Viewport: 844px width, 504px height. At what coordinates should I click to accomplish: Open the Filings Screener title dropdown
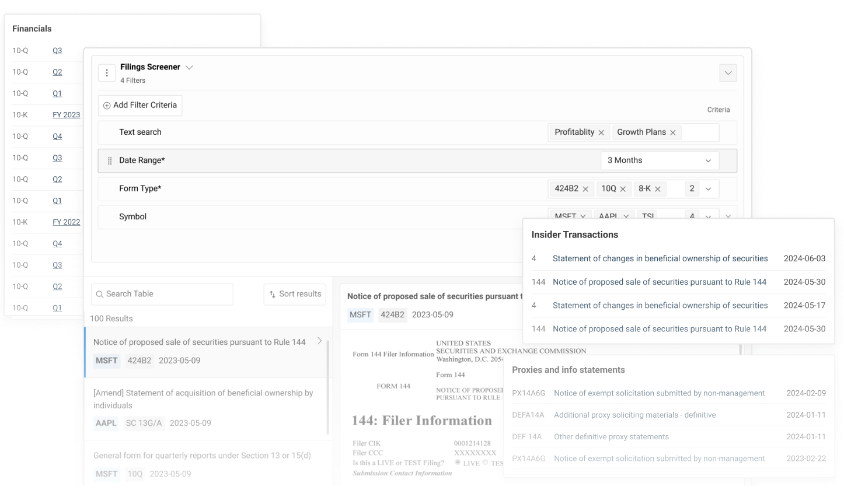[189, 67]
